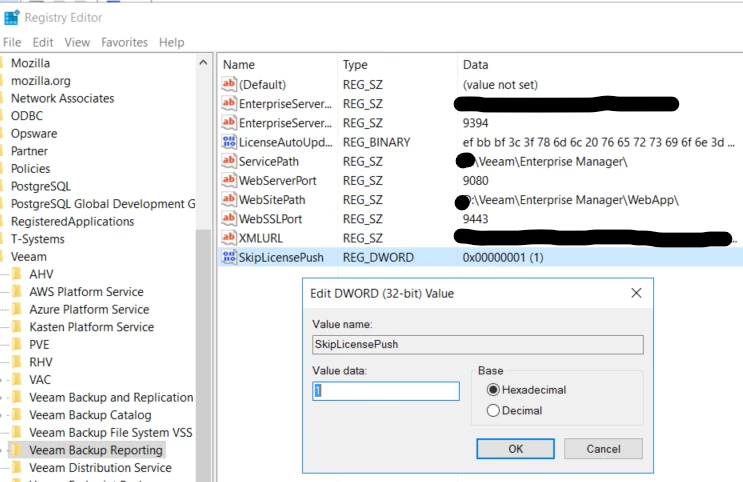Screen dimensions: 743x482
Task: Confirm the DWORD edit with OK
Action: [515, 448]
